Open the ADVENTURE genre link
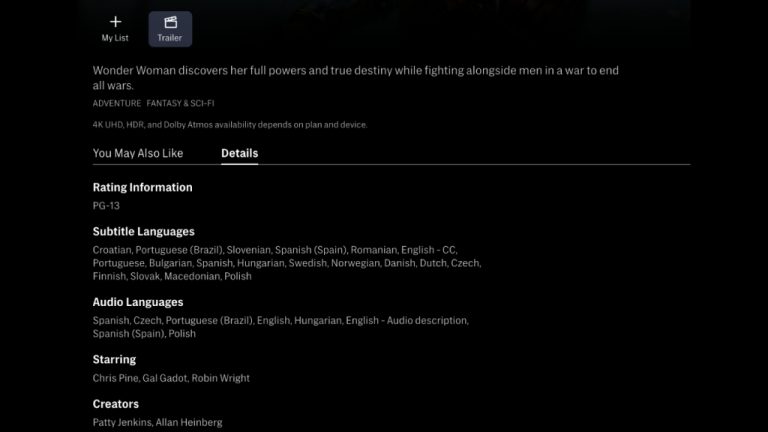The height and width of the screenshot is (432, 768). (117, 103)
